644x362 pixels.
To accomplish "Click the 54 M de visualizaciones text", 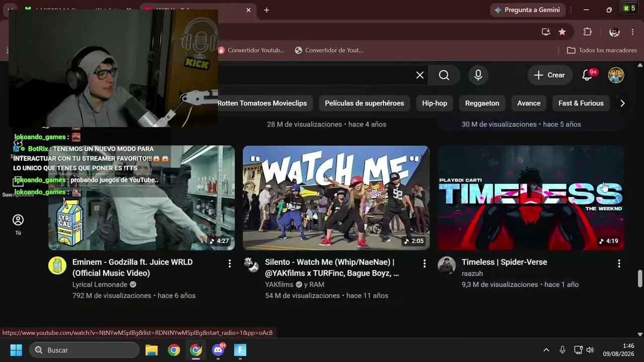I will (302, 296).
